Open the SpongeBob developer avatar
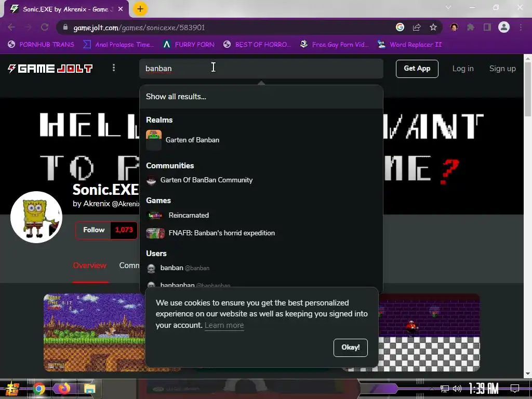The height and width of the screenshot is (399, 532). (36, 217)
